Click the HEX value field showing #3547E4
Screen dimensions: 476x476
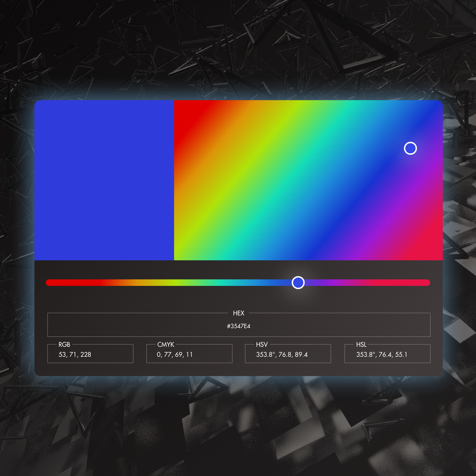coord(238,326)
